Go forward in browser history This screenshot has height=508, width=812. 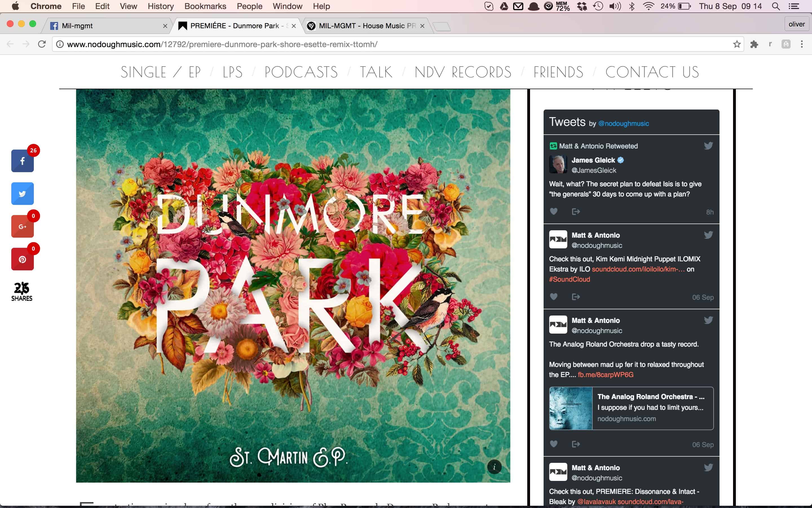coord(26,44)
